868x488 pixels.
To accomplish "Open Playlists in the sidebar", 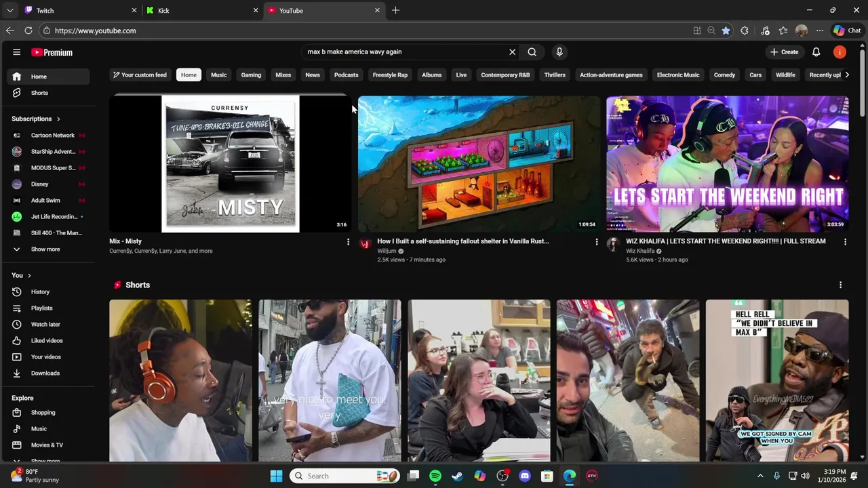I will click(47, 308).
